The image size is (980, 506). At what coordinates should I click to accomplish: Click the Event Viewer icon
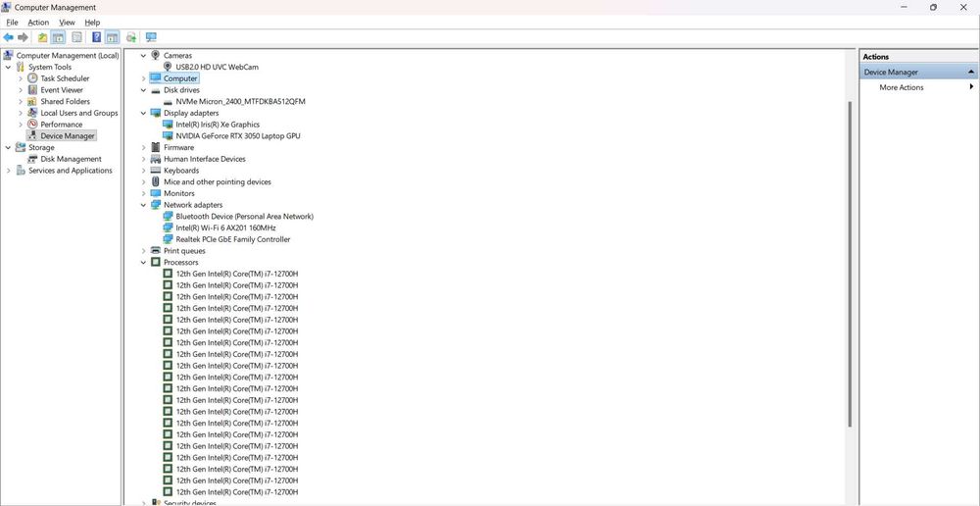[32, 90]
